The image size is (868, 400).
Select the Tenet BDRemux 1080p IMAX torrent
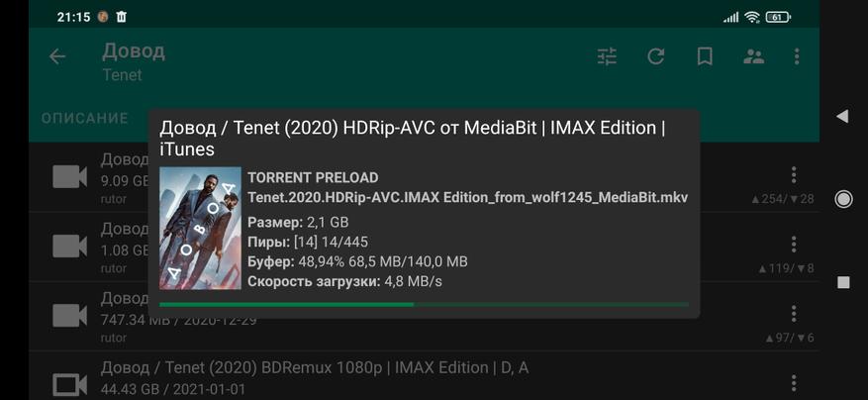pyautogui.click(x=315, y=368)
